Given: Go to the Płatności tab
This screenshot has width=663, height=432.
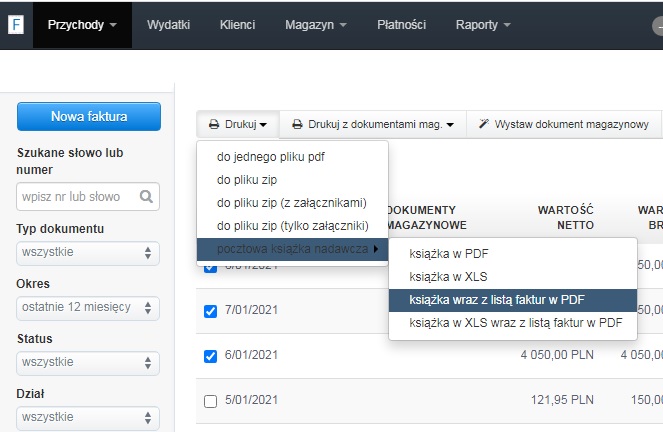Looking at the screenshot, I should (x=401, y=24).
